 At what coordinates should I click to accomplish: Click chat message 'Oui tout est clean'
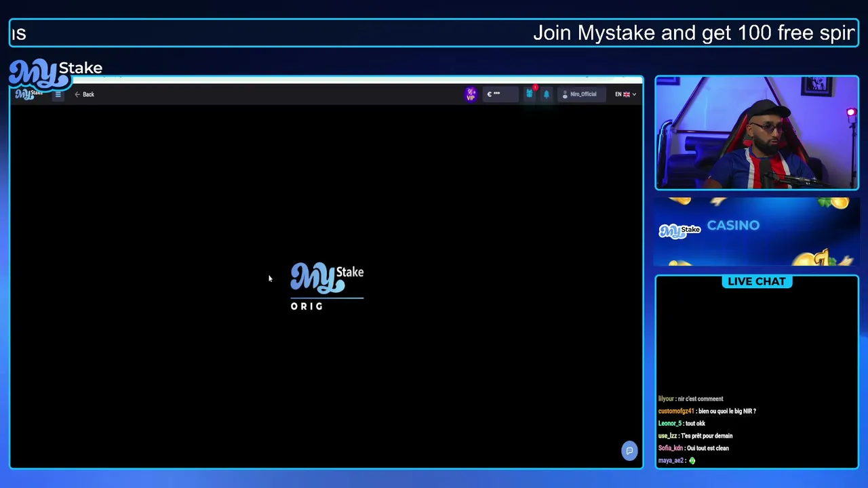click(709, 448)
